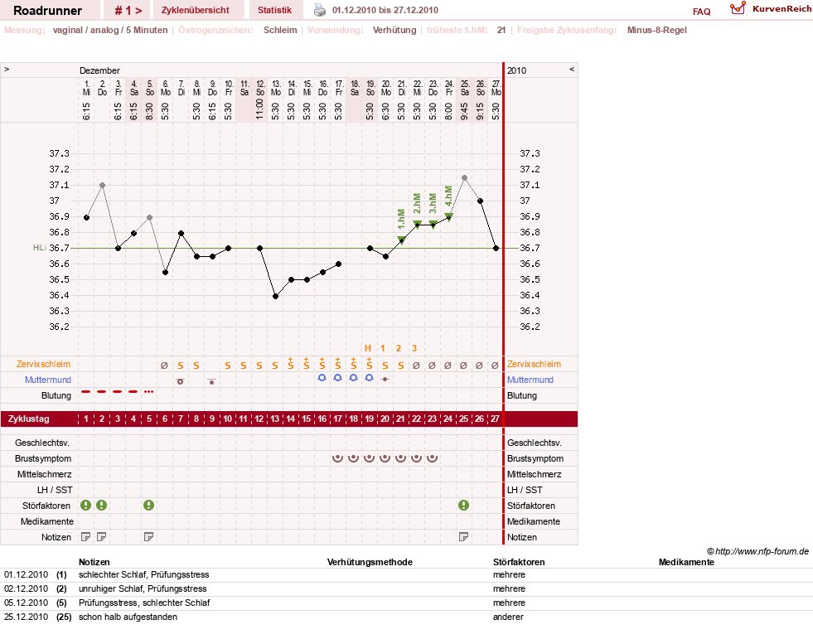This screenshot has width=813, height=644.
Task: Click the '02.12.2010' notes row date
Action: click(x=26, y=588)
